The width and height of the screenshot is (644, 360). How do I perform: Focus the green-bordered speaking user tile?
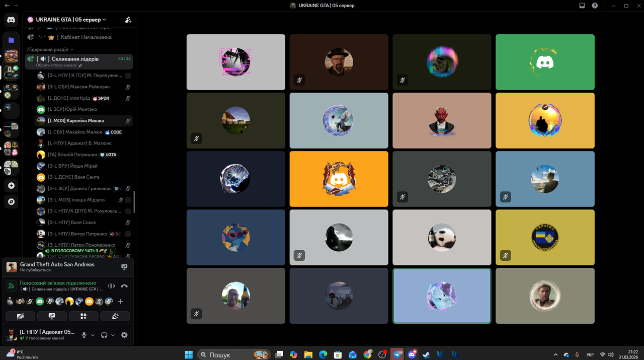[442, 296]
